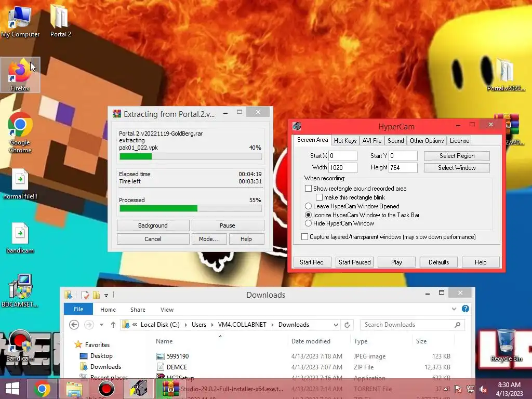Switch to HyperCam in the taskbar
532x399 pixels.
pyautogui.click(x=138, y=389)
